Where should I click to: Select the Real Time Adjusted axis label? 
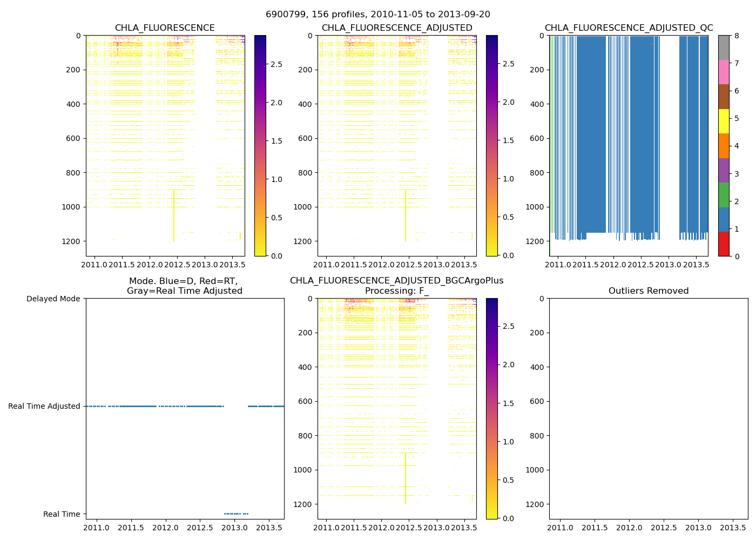[x=44, y=406]
